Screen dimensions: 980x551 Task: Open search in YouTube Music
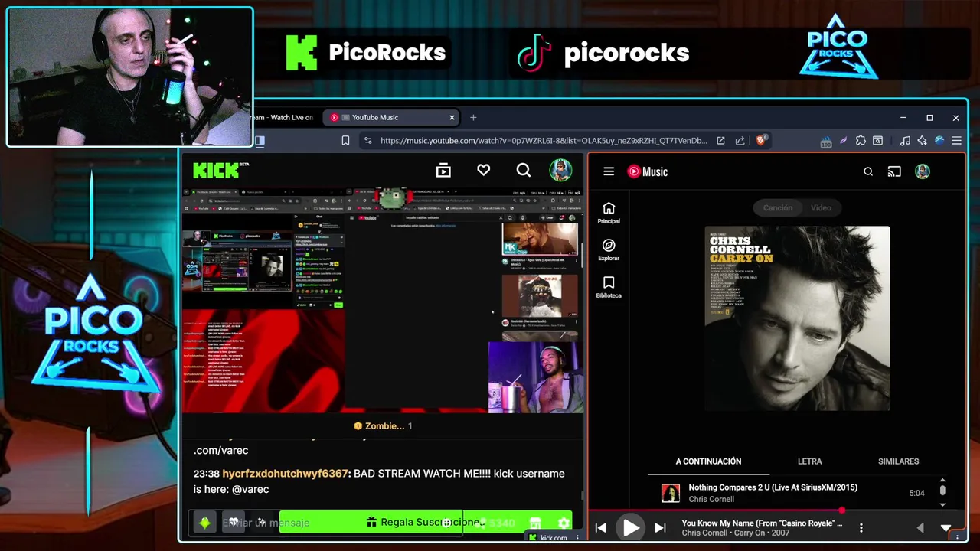point(868,171)
